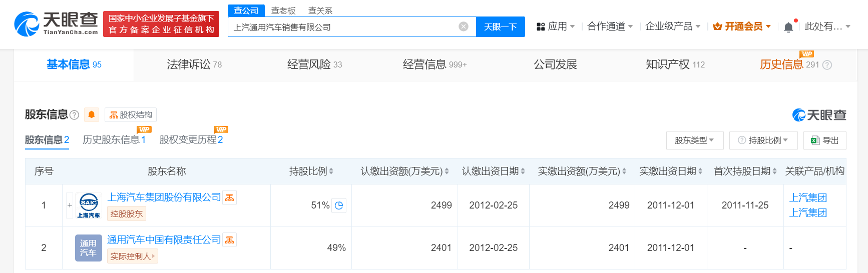This screenshot has height=273, width=868.
Task: Show the 51% shareholding pie chart icon
Action: tap(339, 205)
